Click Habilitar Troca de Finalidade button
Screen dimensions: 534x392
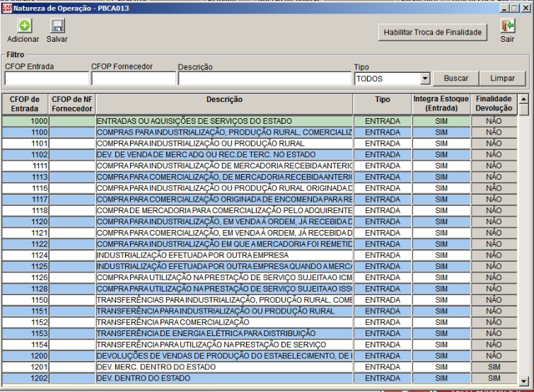pyautogui.click(x=433, y=33)
